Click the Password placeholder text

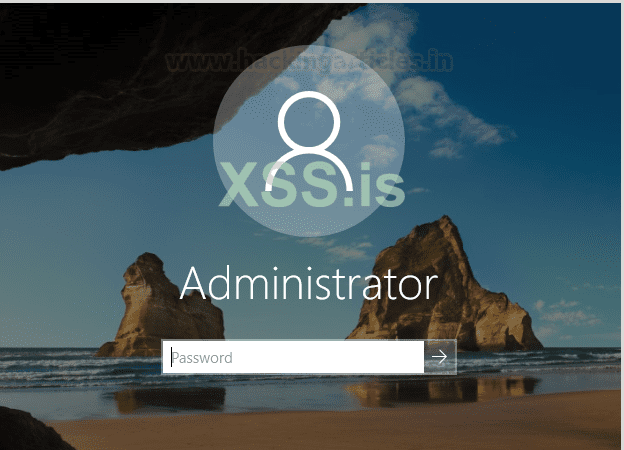click(202, 358)
